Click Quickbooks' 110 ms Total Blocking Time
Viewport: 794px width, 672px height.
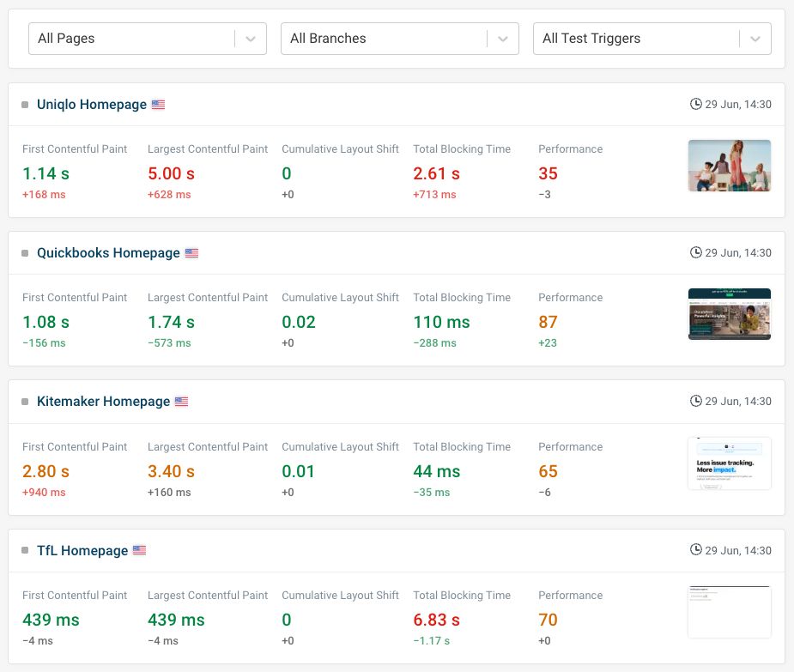pos(441,322)
